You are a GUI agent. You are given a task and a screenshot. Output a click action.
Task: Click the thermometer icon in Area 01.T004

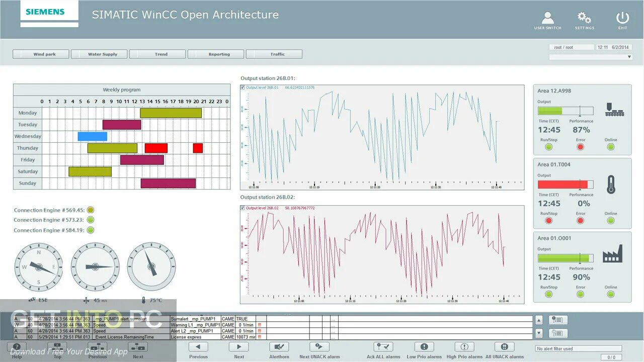click(x=611, y=185)
